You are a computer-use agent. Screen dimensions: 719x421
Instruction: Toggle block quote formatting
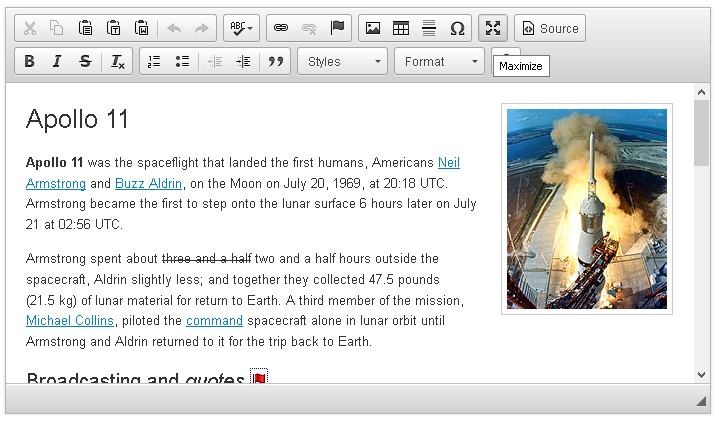tap(276, 61)
